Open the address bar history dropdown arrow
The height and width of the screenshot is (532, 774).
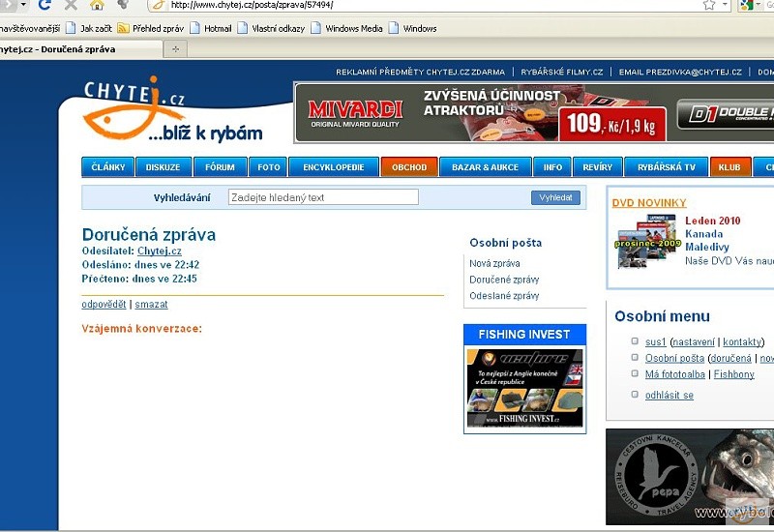pos(725,5)
